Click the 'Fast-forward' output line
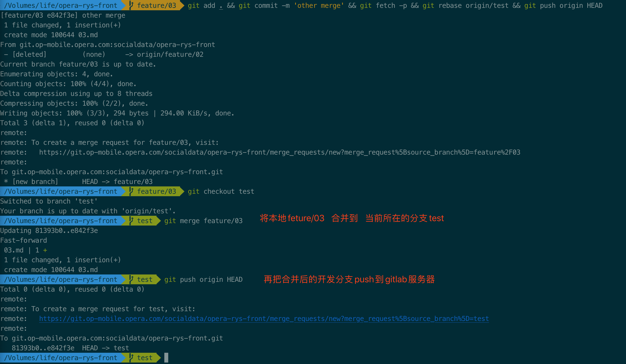This screenshot has width=626, height=364. [x=24, y=240]
